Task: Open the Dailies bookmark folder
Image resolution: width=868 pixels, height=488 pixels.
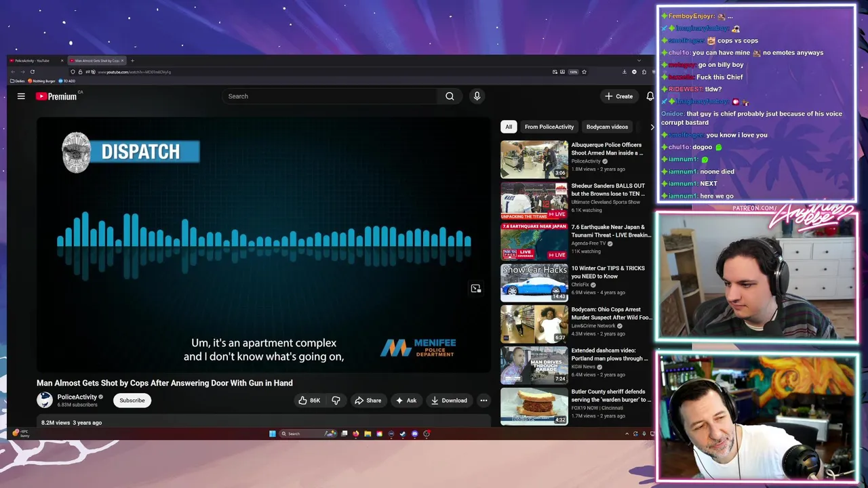Action: click(x=18, y=81)
